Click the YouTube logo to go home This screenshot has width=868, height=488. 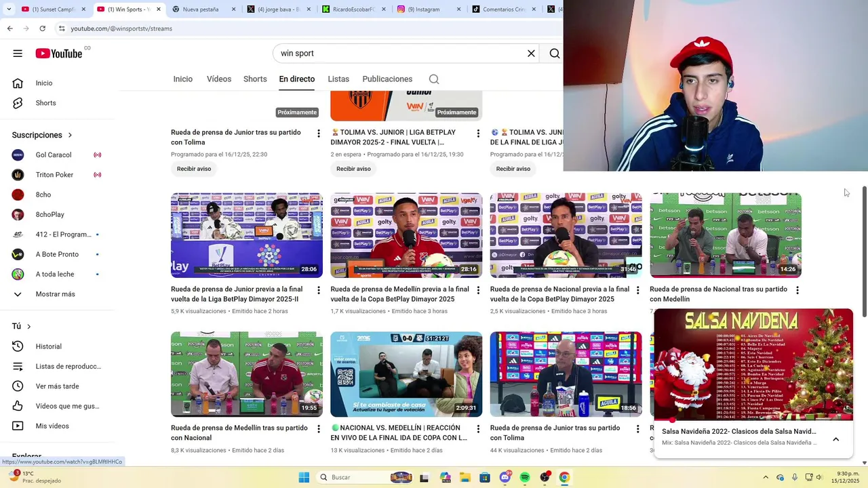pyautogui.click(x=59, y=54)
